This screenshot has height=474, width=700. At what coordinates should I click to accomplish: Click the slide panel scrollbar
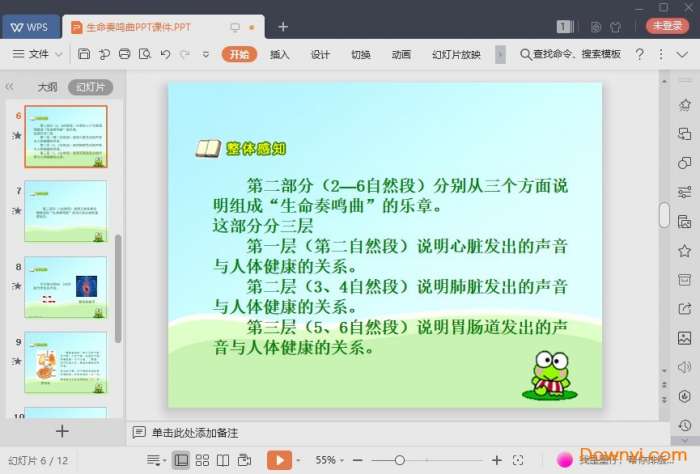[118, 288]
